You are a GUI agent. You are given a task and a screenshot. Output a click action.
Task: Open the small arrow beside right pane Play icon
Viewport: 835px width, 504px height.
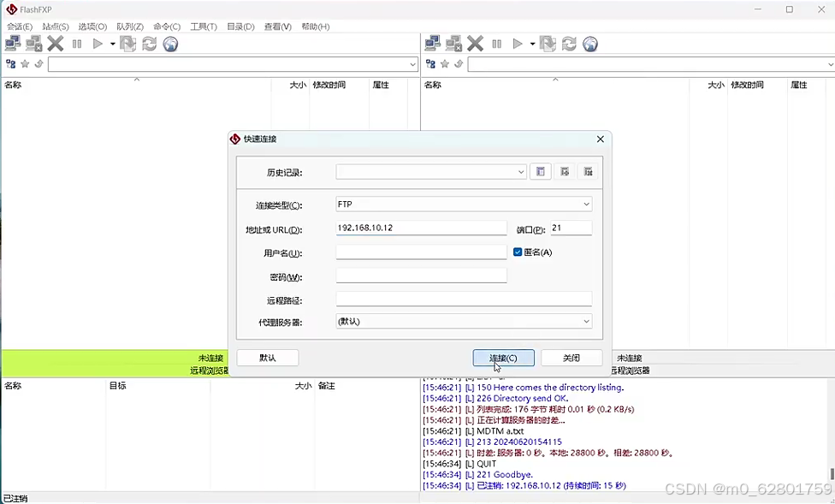pos(532,44)
